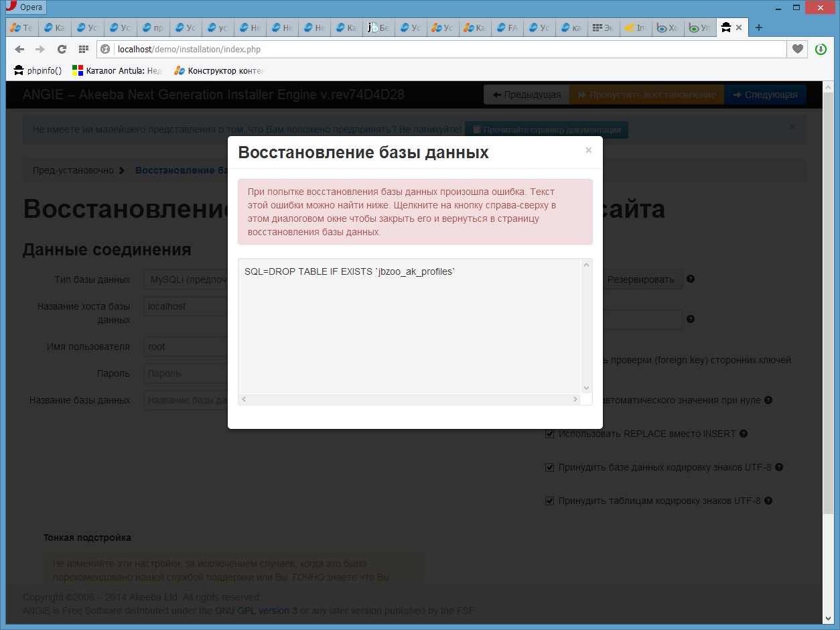This screenshot has height=630, width=840.
Task: Uncheck Принудить таблицам кодировку знаков UTF-8
Action: tap(550, 501)
